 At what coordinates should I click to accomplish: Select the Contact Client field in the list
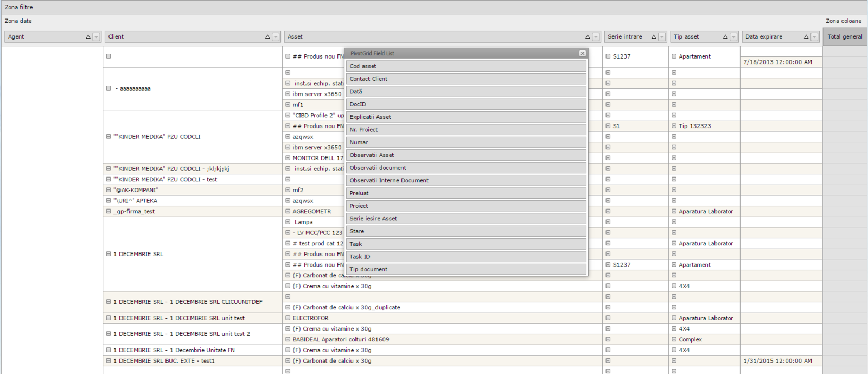pyautogui.click(x=465, y=79)
